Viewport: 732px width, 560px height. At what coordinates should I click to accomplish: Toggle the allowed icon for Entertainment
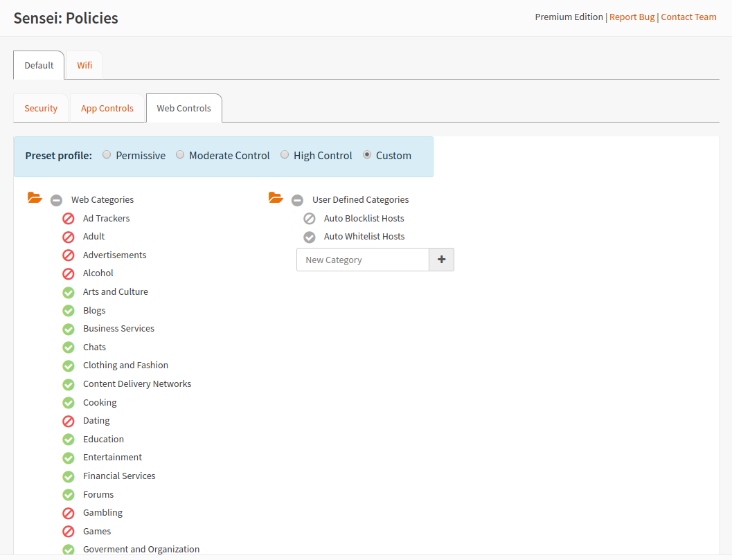(68, 458)
